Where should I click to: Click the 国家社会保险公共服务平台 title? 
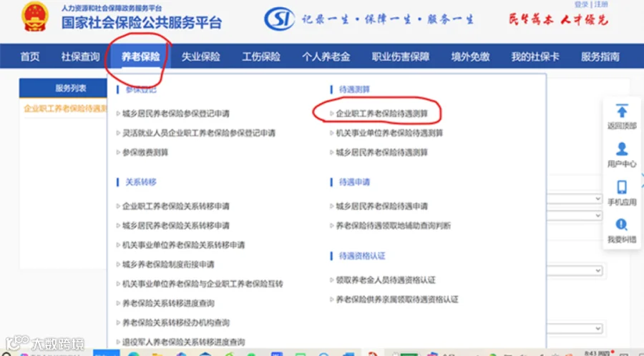(142, 23)
